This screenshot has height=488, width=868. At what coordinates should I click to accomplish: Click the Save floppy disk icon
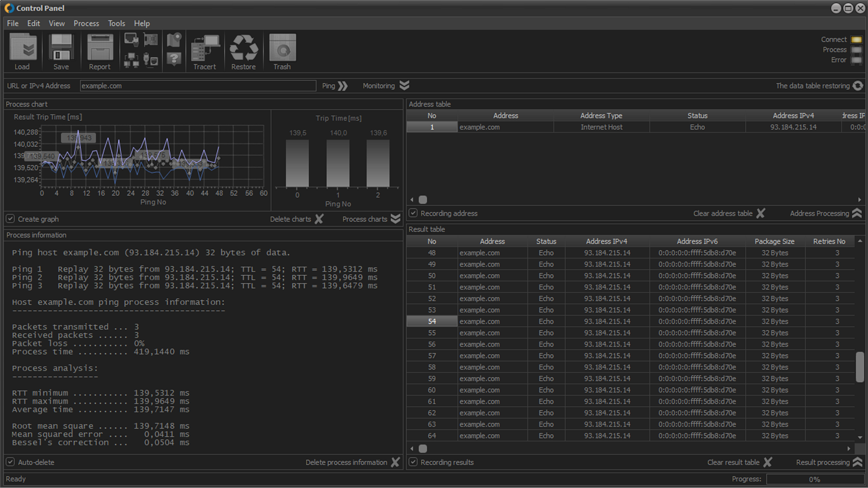[x=61, y=48]
